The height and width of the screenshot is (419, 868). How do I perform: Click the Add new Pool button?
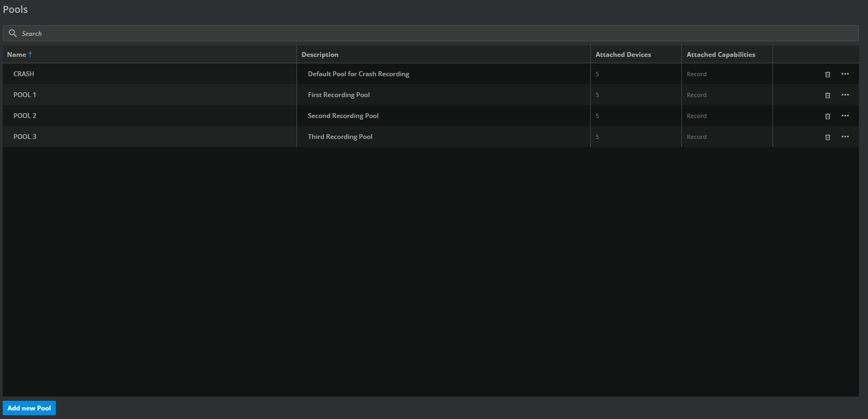coord(29,408)
